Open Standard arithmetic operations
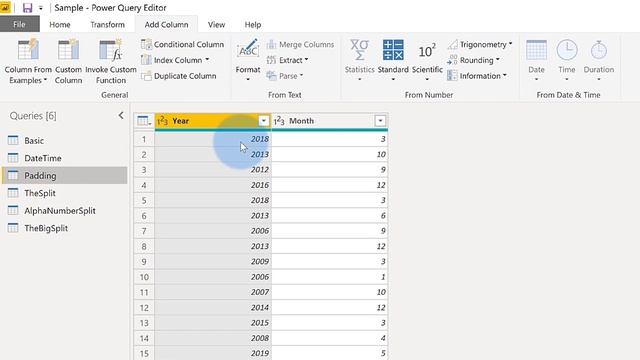 (393, 60)
